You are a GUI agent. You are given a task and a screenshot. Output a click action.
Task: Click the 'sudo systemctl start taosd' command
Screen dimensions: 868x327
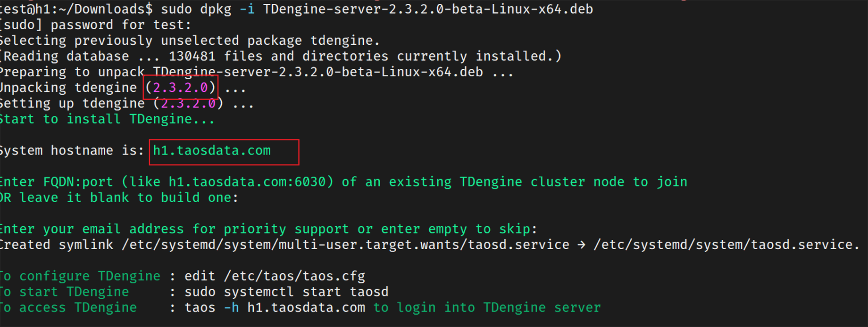[286, 292]
